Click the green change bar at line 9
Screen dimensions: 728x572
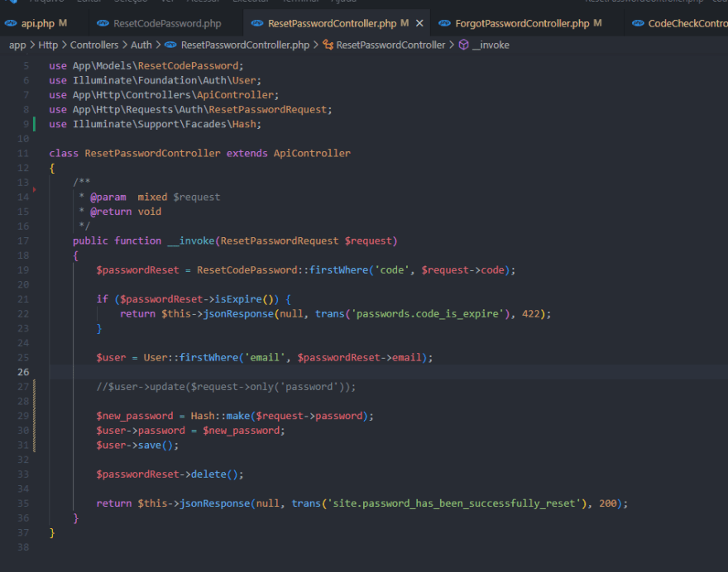coord(34,124)
